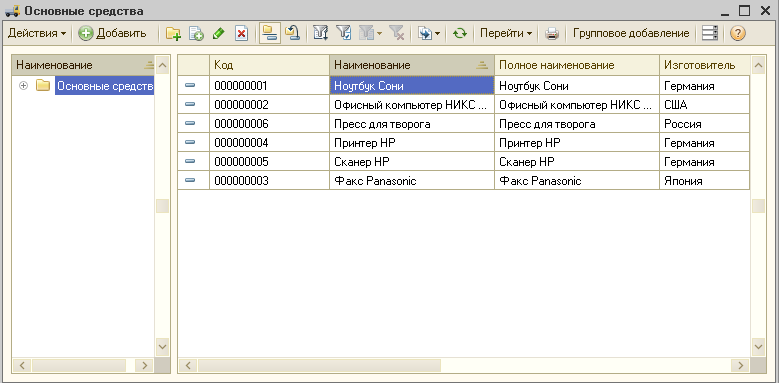The image size is (779, 383).
Task: Click tree panel horizontal scrollbar left arrow
Action: tap(22, 366)
